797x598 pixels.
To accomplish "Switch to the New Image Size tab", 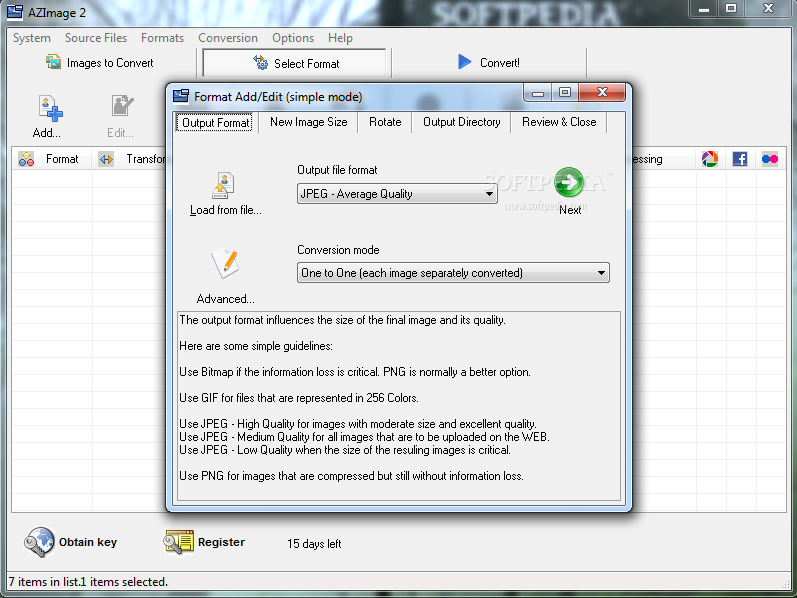I will (x=309, y=122).
